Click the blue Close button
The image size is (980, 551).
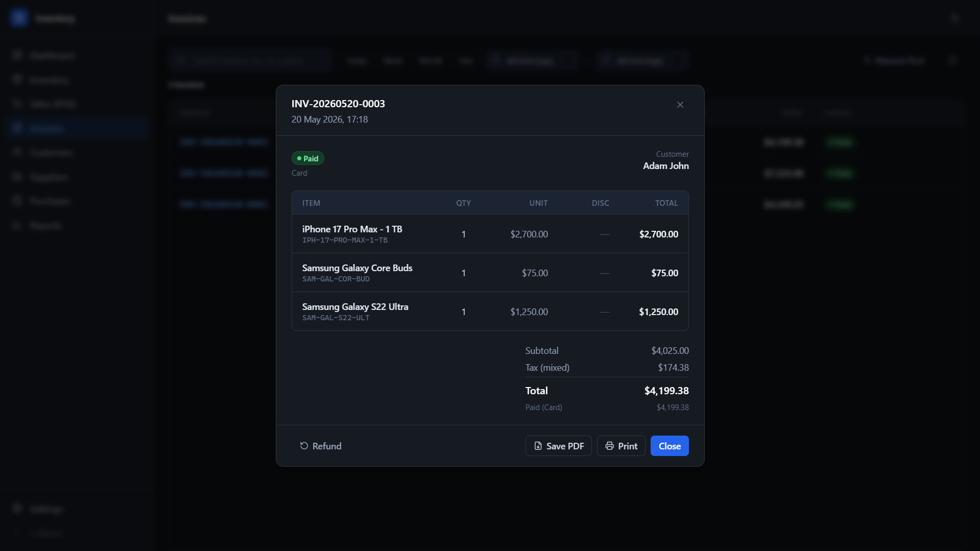pyautogui.click(x=670, y=446)
